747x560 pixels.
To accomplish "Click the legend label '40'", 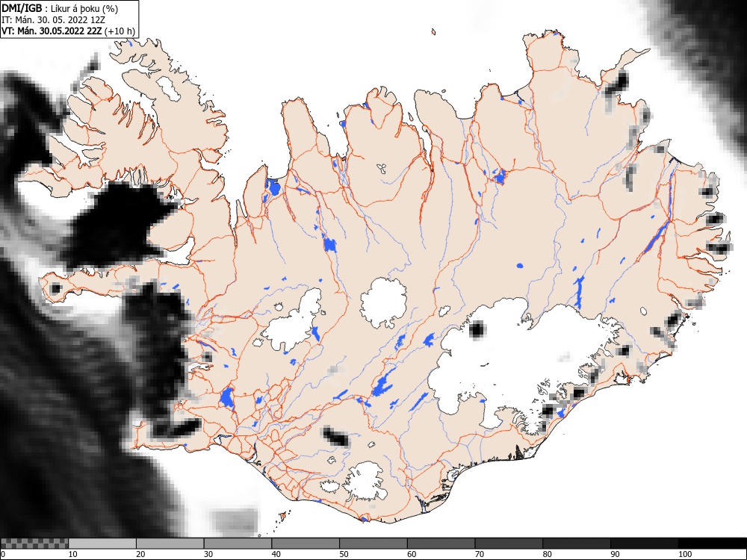I will click(x=276, y=554).
